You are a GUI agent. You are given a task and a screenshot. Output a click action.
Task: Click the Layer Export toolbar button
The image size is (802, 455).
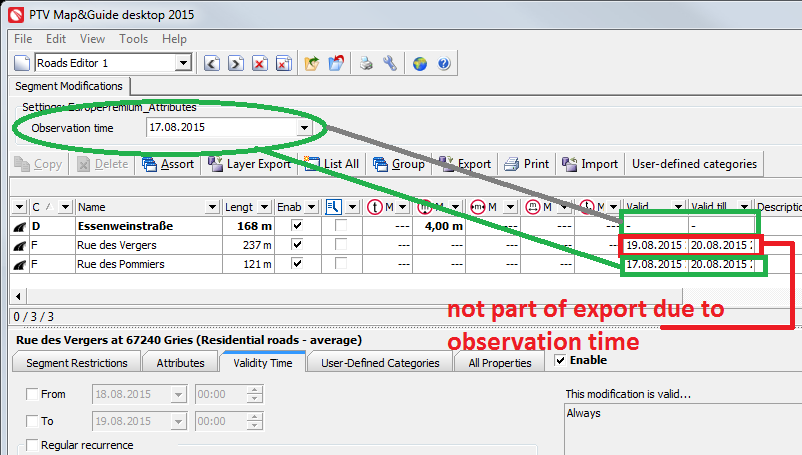(248, 164)
